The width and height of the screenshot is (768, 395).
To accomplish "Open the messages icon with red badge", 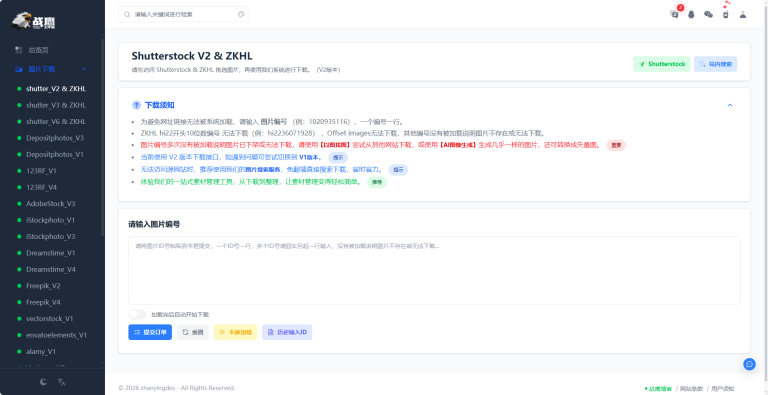I will tap(674, 14).
